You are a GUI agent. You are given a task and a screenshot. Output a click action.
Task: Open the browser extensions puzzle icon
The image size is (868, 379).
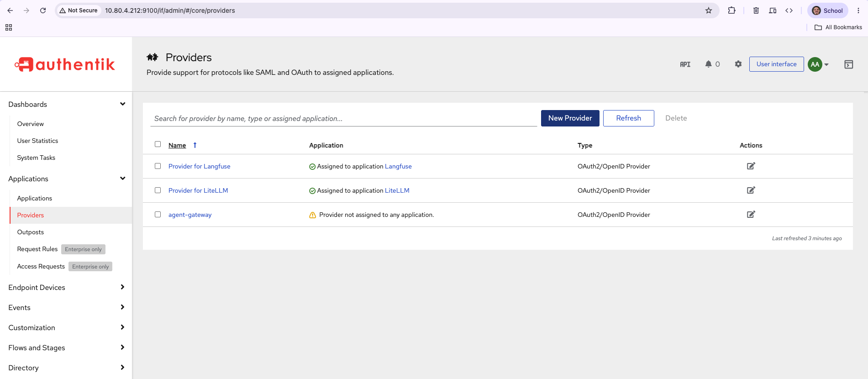[731, 11]
